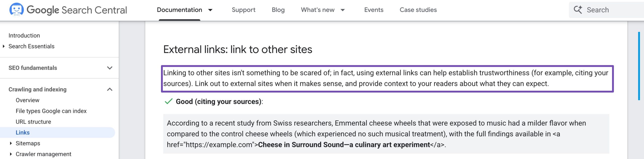
Task: Go to File types Google can index
Action: (x=51, y=111)
